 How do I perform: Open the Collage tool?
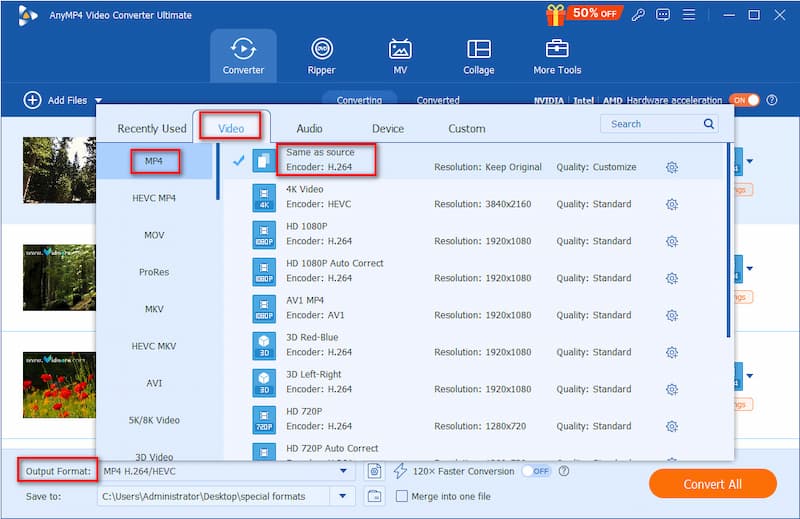click(479, 56)
